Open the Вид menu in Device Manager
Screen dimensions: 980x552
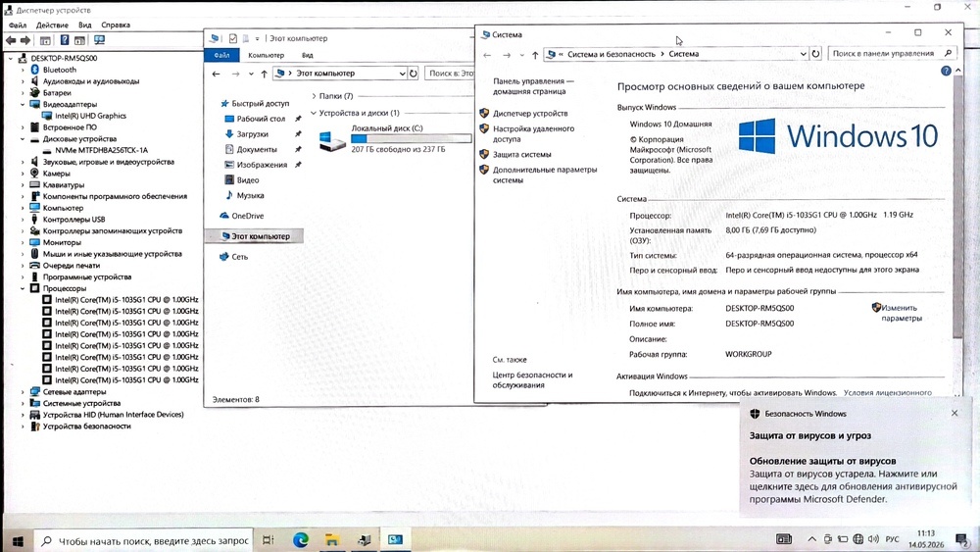point(85,25)
